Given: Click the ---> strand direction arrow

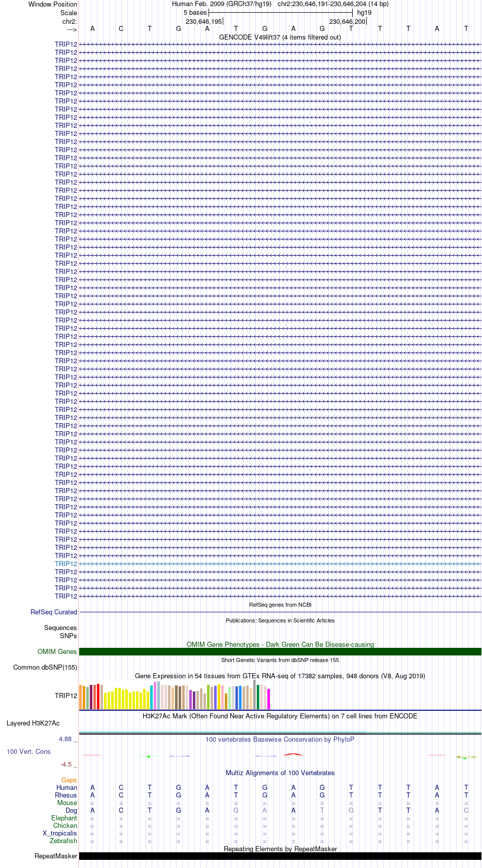Looking at the screenshot, I should [x=72, y=29].
